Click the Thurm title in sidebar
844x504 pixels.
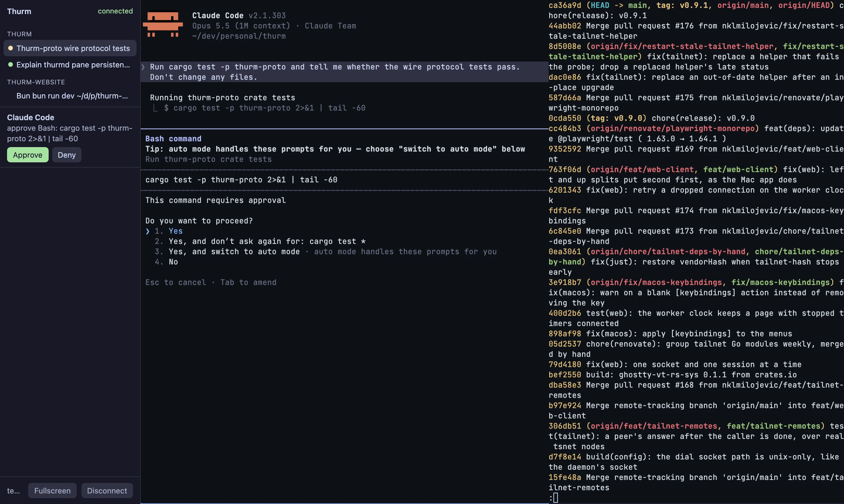pos(19,11)
